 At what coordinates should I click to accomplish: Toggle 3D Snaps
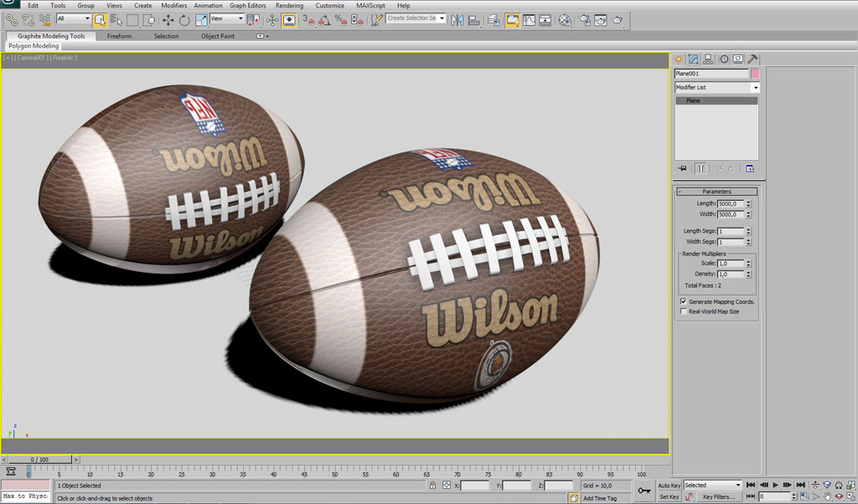[x=308, y=20]
